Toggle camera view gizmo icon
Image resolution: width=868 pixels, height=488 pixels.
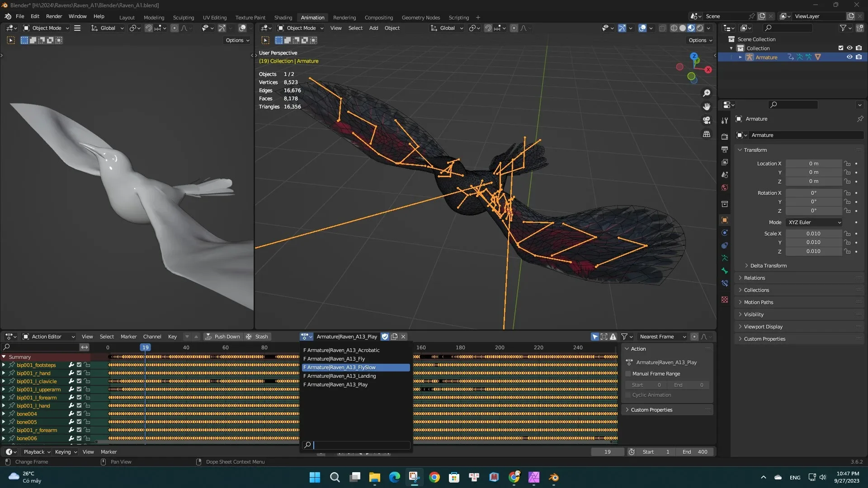tap(706, 120)
